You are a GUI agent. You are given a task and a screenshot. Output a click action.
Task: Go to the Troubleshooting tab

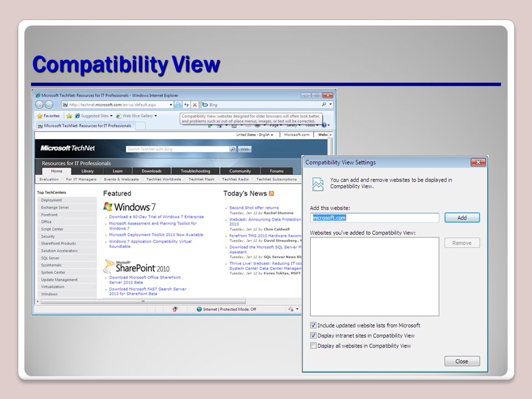(196, 171)
